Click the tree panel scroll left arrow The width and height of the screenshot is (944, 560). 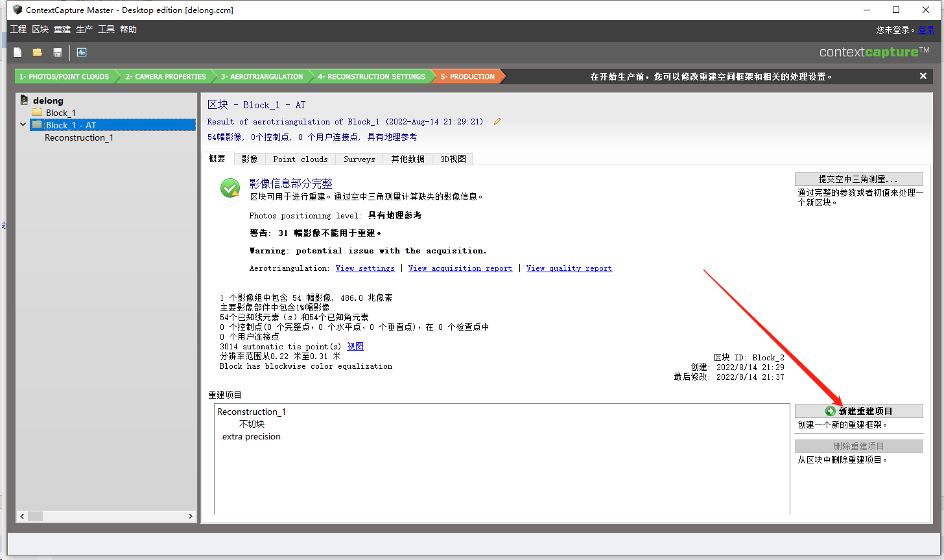click(x=22, y=517)
